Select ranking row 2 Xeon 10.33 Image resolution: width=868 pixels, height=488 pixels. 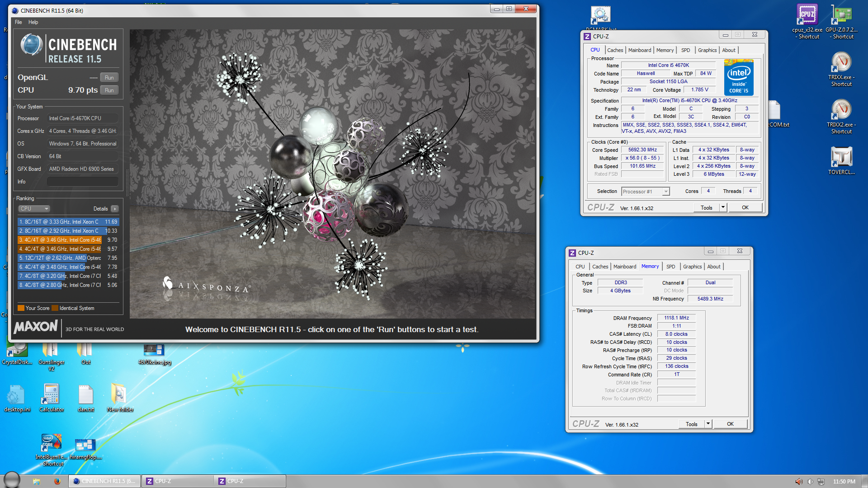pyautogui.click(x=68, y=231)
